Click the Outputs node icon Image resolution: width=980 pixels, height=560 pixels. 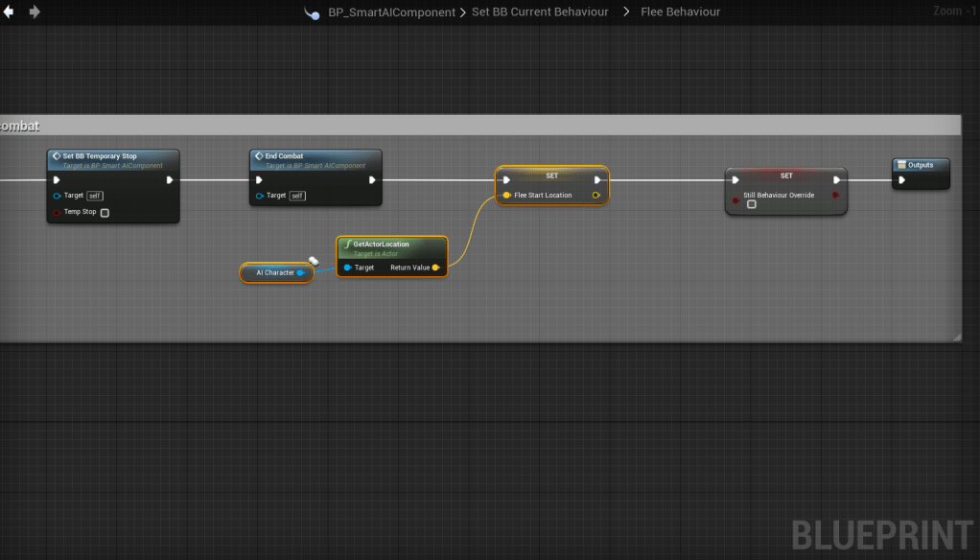pos(901,165)
